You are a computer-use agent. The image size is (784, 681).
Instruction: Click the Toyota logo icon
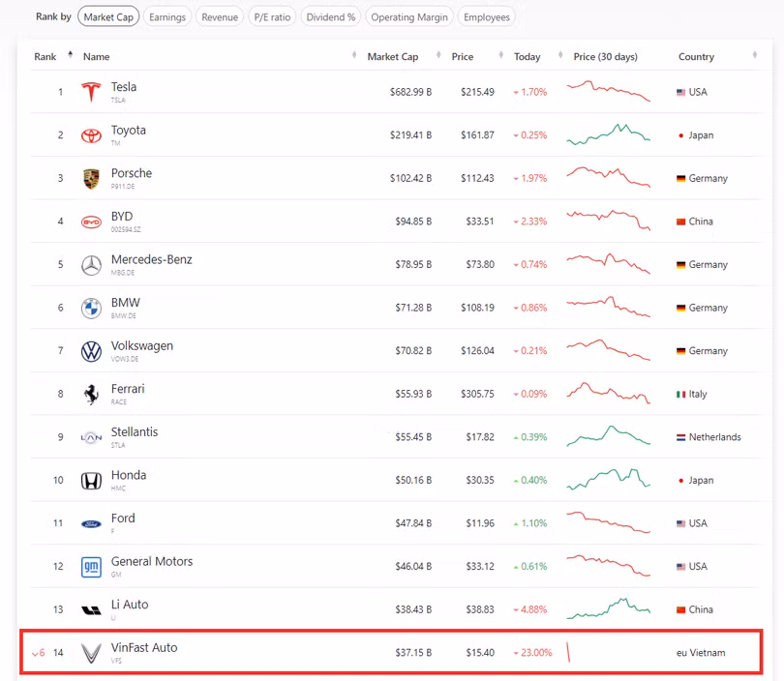pos(91,135)
